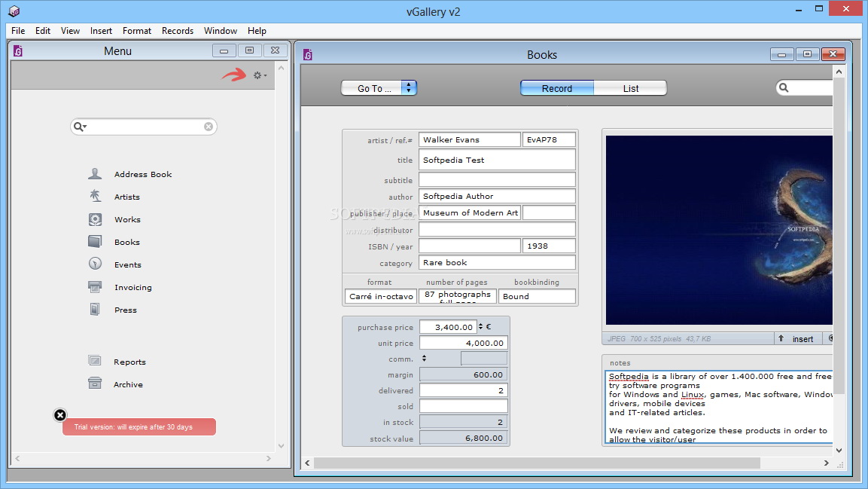Open the Reports icon in Menu
Screen dimensions: 868x489
coord(95,362)
